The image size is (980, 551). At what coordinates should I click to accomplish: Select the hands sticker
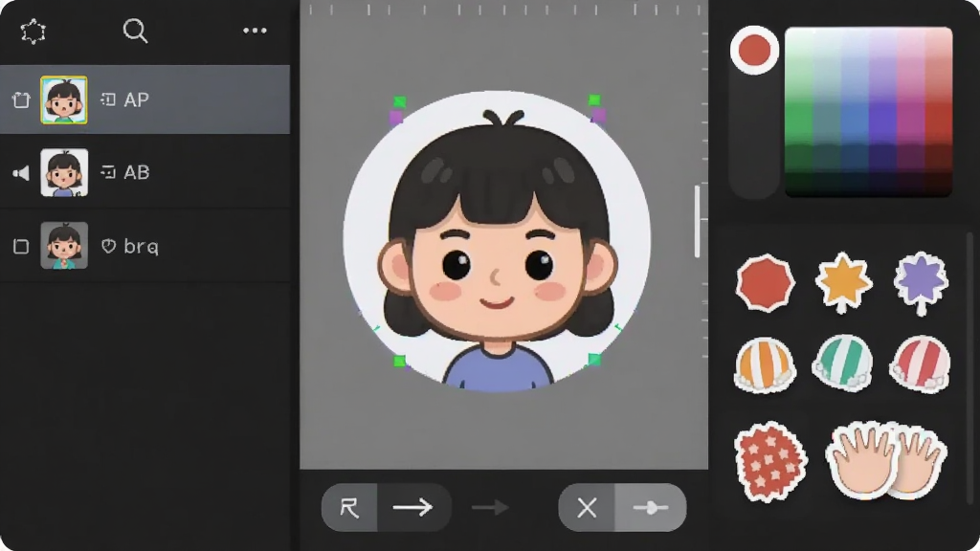(x=886, y=460)
